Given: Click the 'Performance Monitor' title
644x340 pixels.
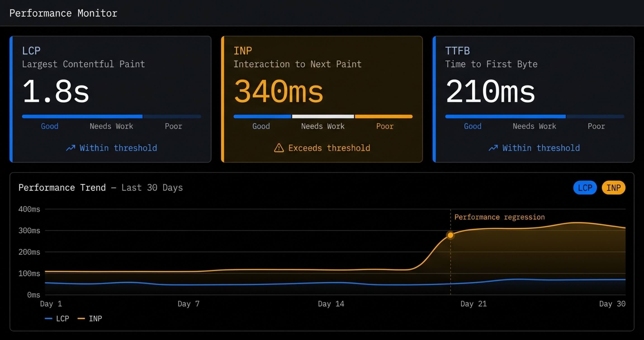Looking at the screenshot, I should [x=63, y=13].
